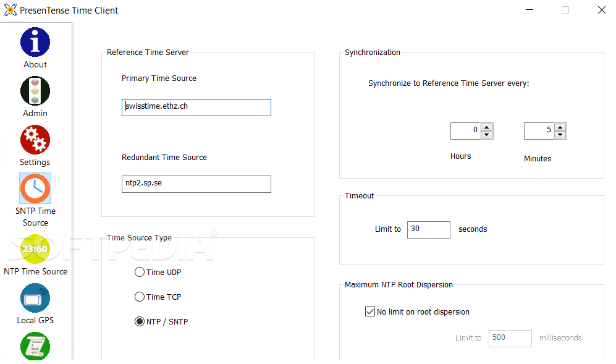Close the PresenTense Time Client window
The width and height of the screenshot is (616, 364).
pos(601,10)
